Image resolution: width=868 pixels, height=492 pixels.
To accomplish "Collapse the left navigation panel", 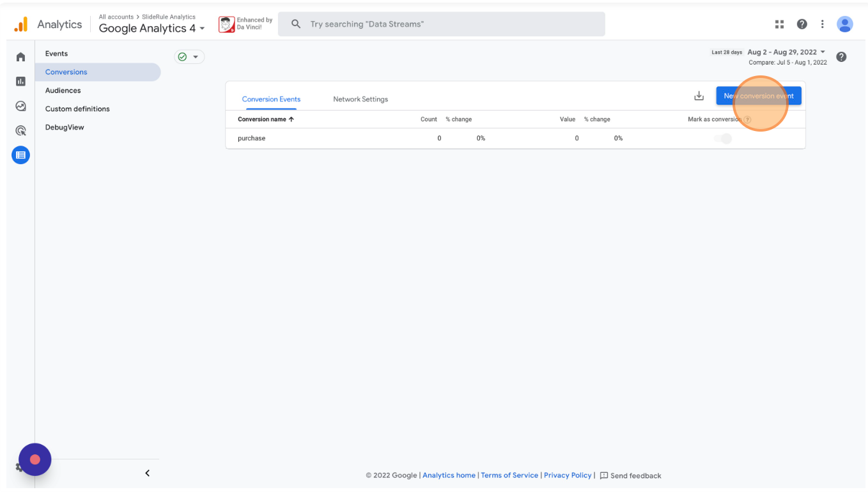I will (147, 473).
